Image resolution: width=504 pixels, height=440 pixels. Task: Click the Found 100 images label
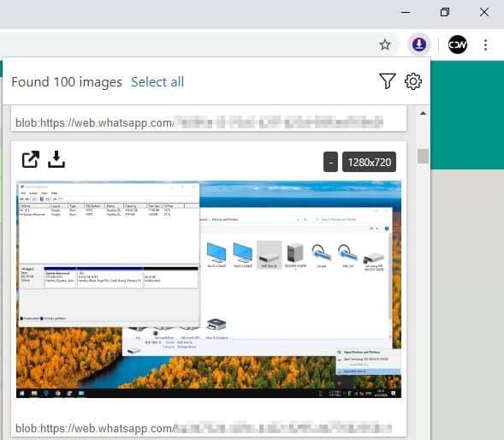click(67, 82)
